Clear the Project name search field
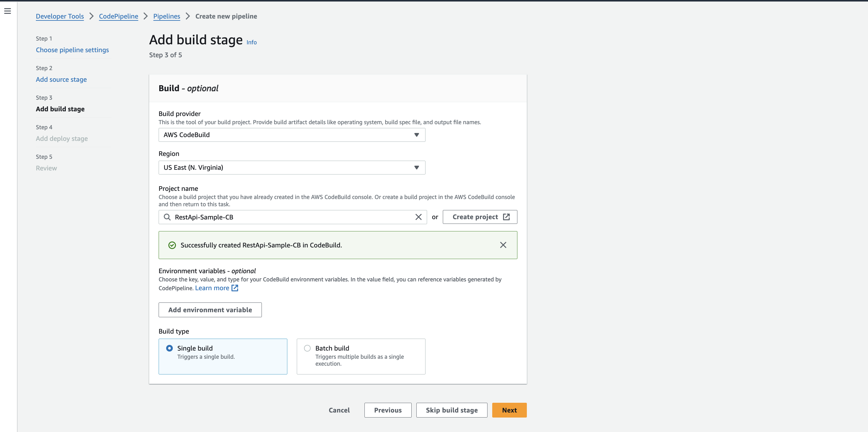This screenshot has height=432, width=868. pos(418,217)
